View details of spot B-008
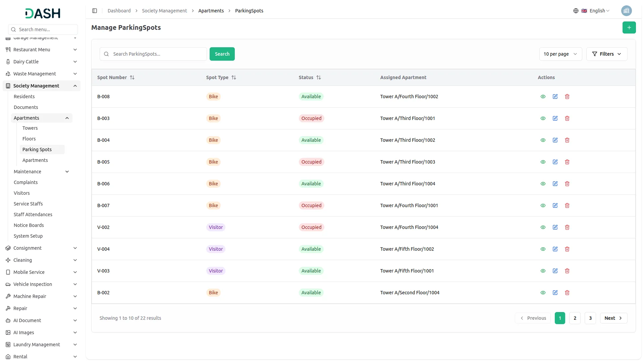Viewport: 644px width, 362px height. click(543, 97)
